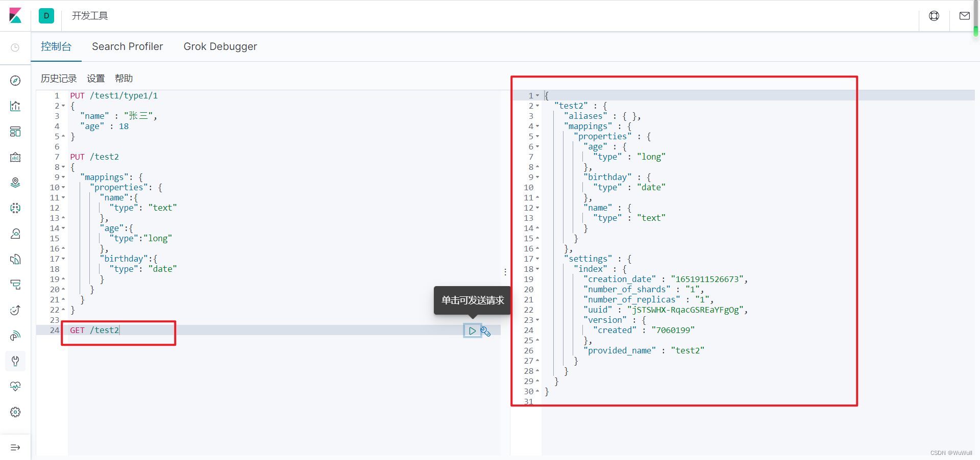Open Infrastructure icon in sidebar
This screenshot has width=980, height=460.
point(15,234)
